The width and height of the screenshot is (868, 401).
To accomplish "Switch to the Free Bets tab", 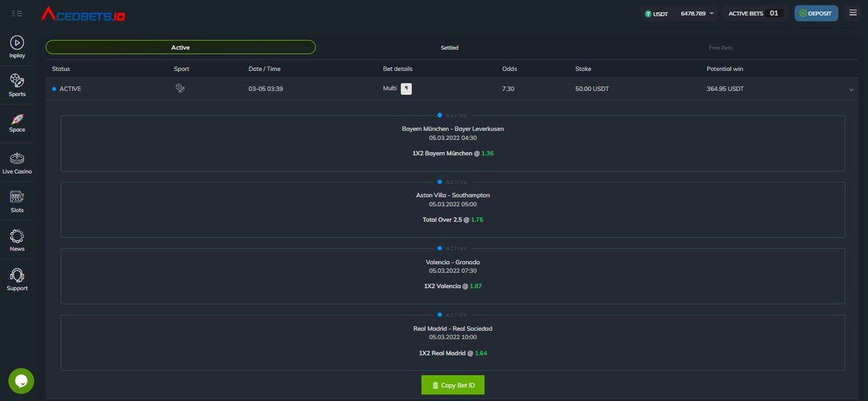I will click(720, 48).
